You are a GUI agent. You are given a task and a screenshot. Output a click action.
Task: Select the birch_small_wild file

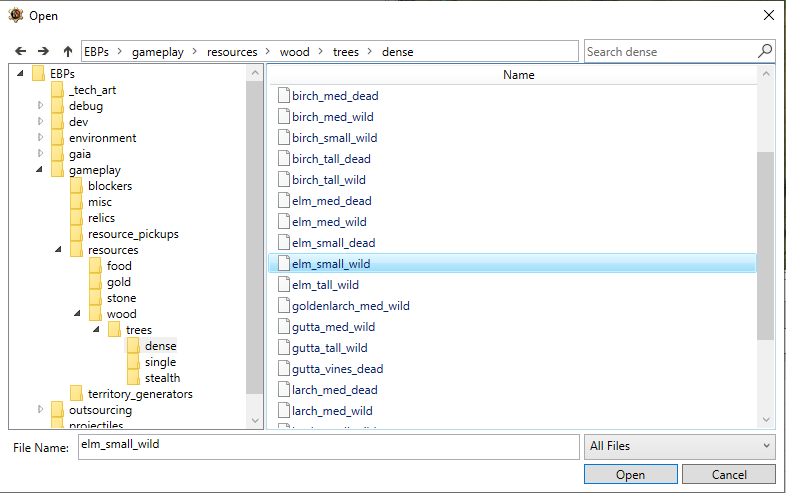[x=335, y=137]
